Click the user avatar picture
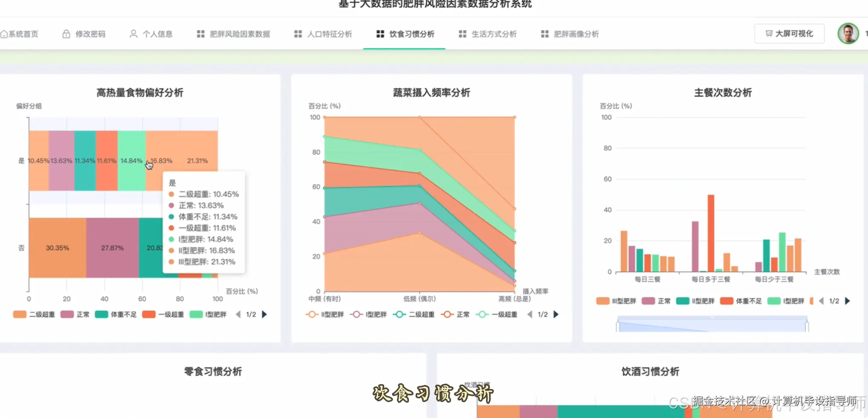The width and height of the screenshot is (868, 418). [x=848, y=34]
